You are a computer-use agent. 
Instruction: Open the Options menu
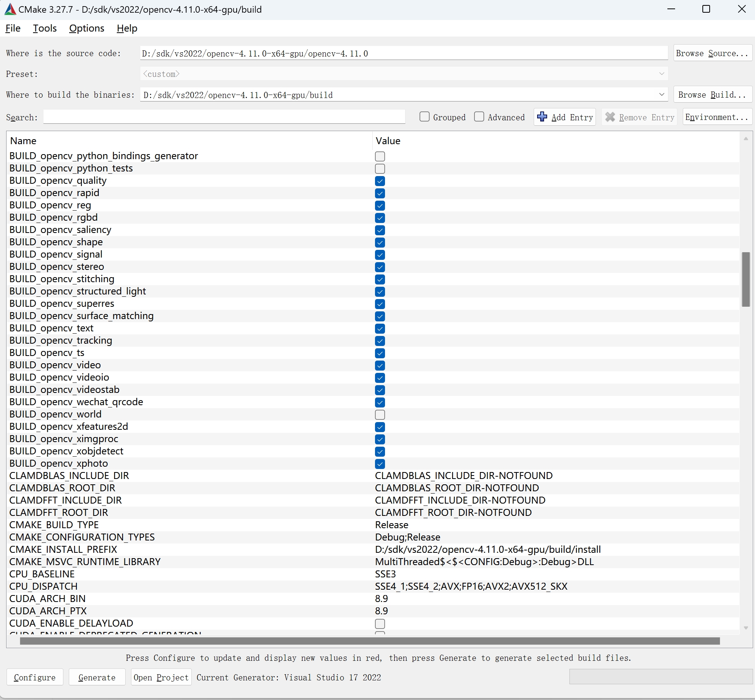pos(86,28)
